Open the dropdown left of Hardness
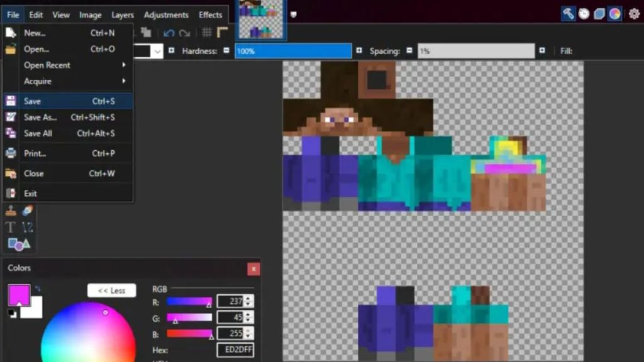644x362 pixels. [157, 52]
